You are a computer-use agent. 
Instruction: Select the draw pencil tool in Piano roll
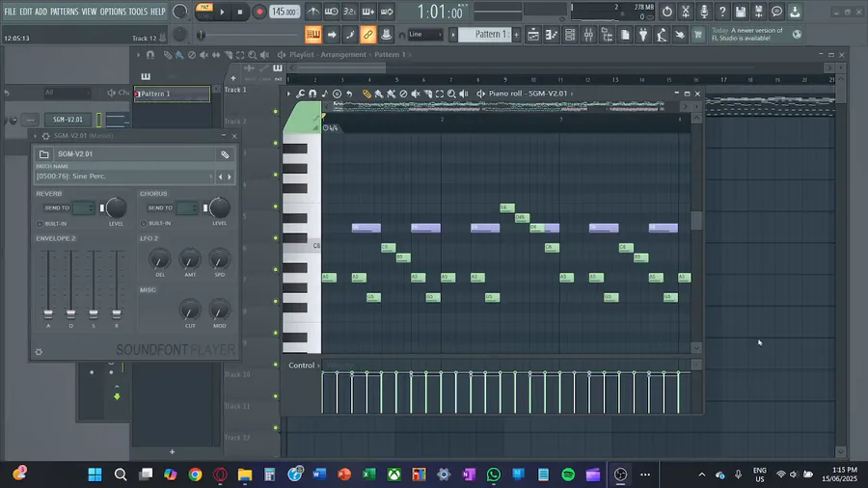pos(366,95)
